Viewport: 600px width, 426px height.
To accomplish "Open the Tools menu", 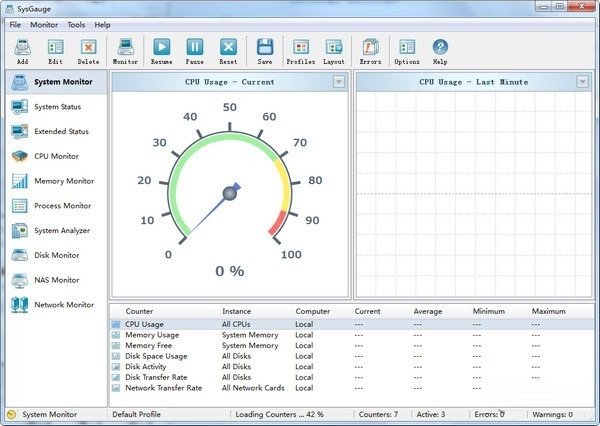I will click(76, 24).
